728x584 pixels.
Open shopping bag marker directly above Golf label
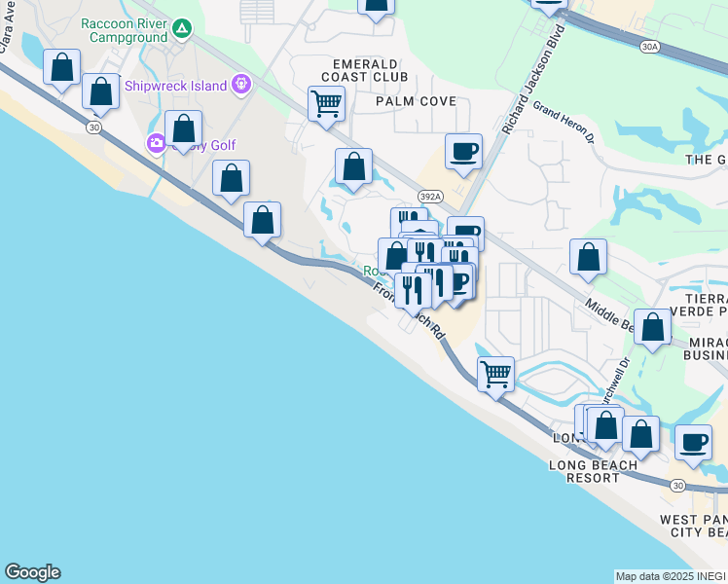click(x=183, y=128)
